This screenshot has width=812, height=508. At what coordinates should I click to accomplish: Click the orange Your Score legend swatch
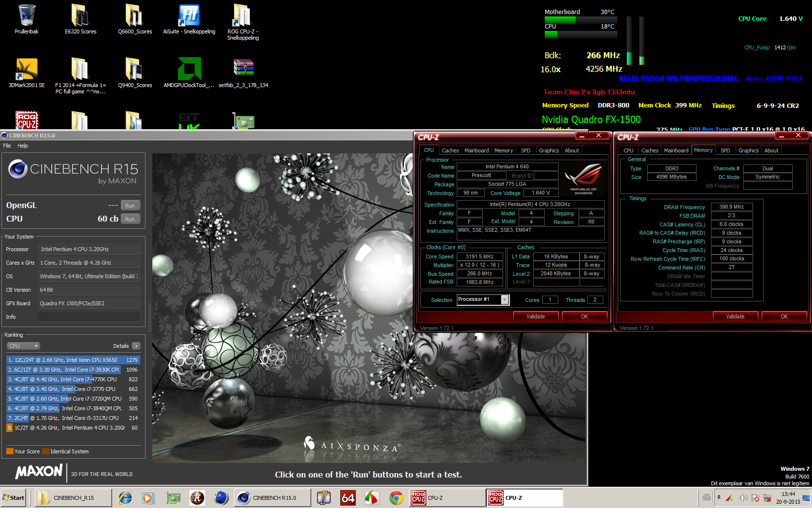pos(10,451)
